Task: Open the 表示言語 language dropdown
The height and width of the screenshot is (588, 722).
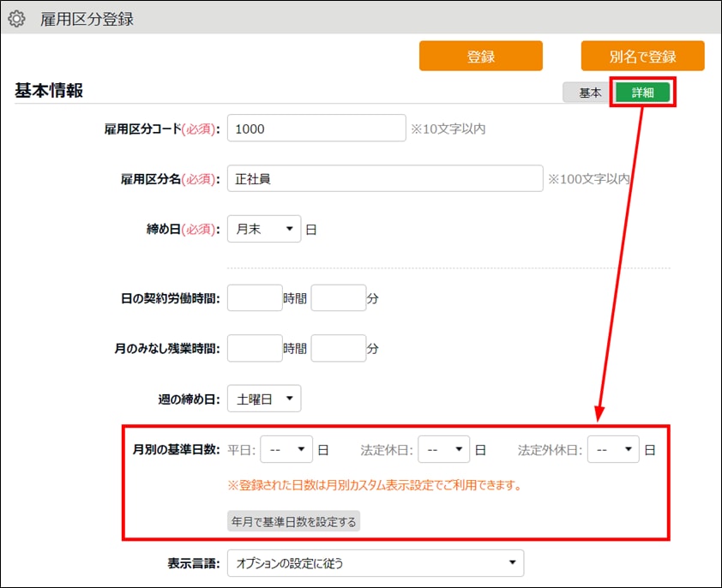Action: pos(375,563)
